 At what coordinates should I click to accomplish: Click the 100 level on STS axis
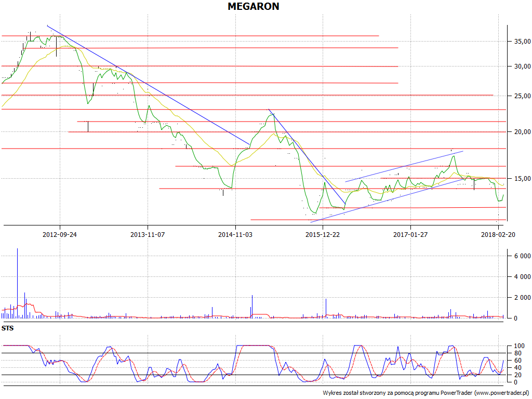[520, 346]
